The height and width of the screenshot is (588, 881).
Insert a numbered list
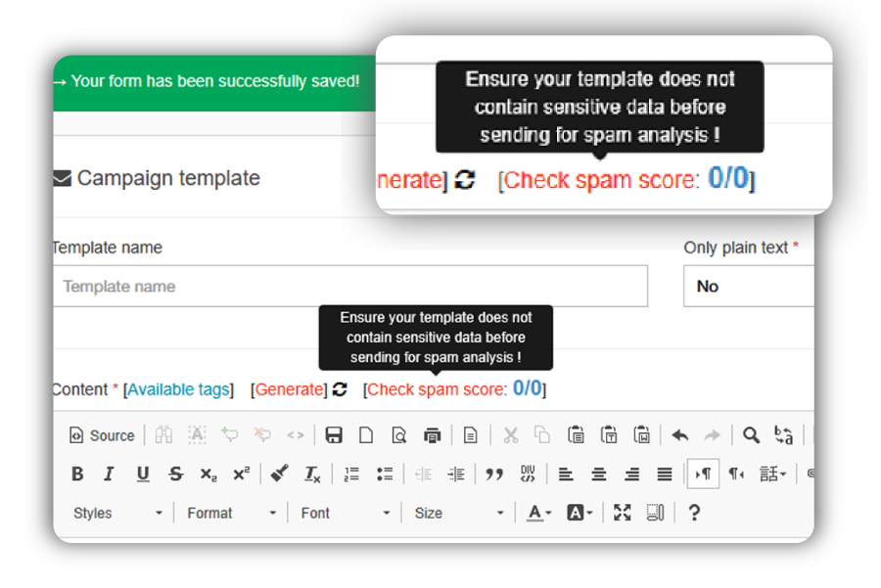[x=351, y=475]
